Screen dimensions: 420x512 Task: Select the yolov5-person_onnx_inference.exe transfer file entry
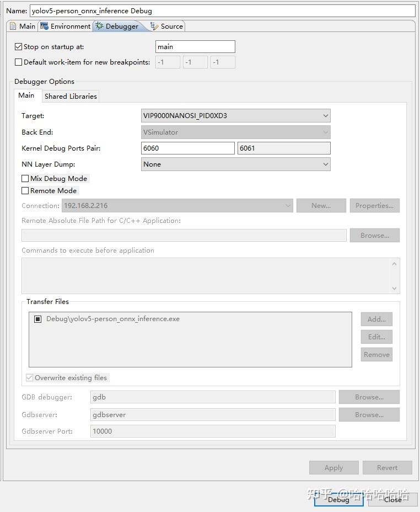point(113,319)
